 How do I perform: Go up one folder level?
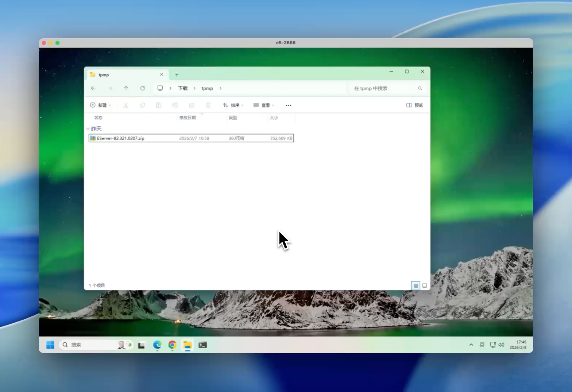tap(126, 88)
